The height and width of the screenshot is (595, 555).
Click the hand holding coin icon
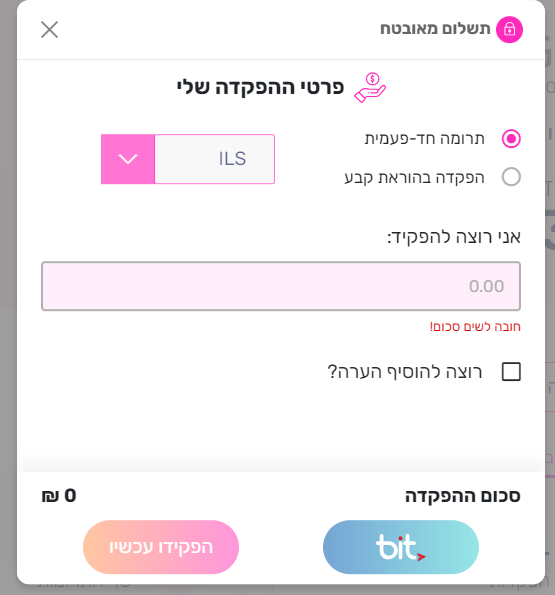[370, 88]
